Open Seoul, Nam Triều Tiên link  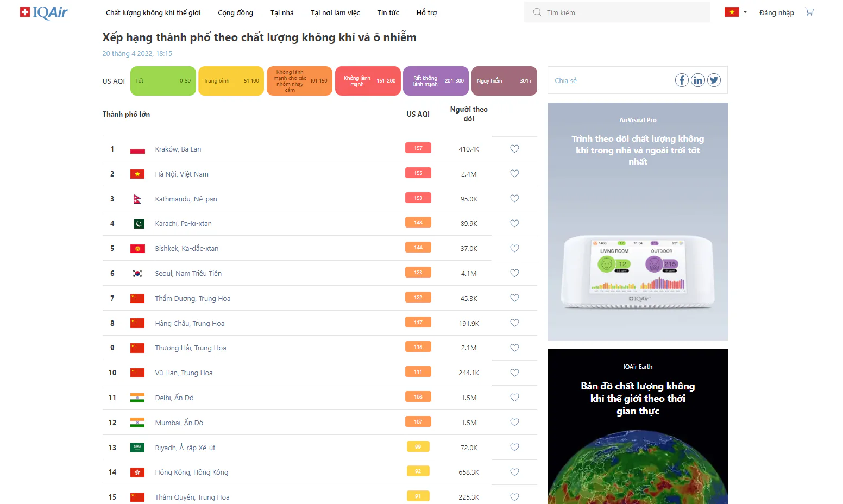pos(188,273)
